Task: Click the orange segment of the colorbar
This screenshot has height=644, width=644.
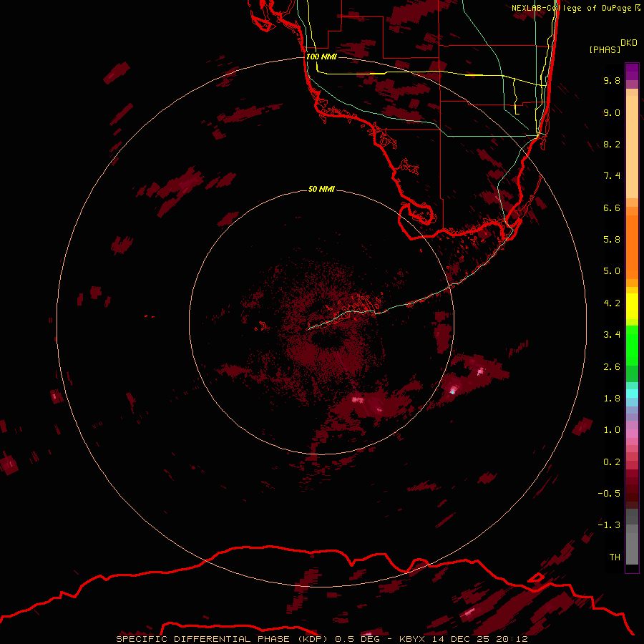Action: [632, 247]
